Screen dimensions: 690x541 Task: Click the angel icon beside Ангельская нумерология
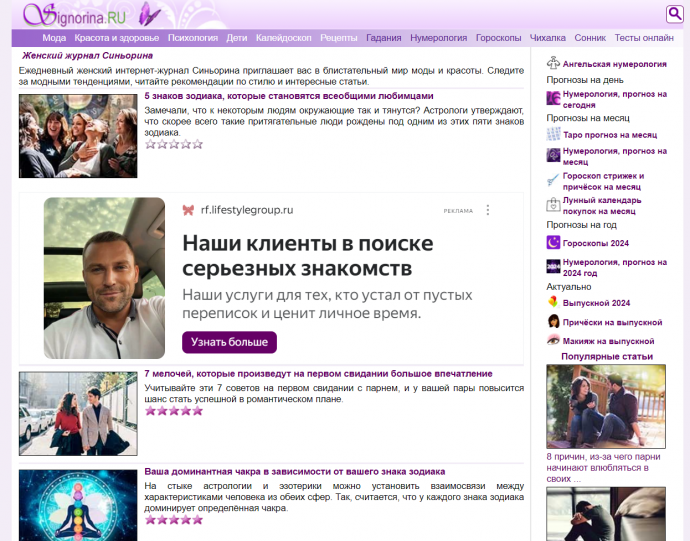(553, 63)
